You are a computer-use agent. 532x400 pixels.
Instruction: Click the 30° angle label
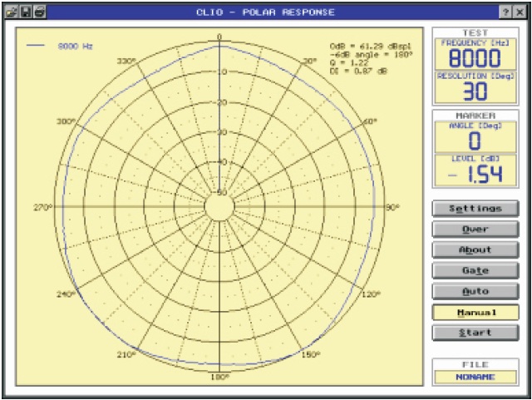coord(309,61)
